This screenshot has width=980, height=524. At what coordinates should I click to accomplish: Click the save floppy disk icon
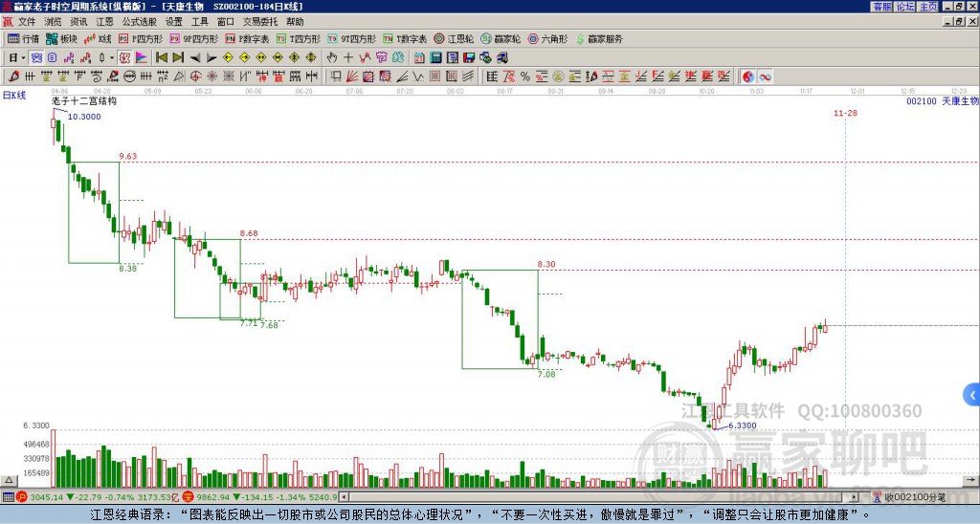[469, 57]
